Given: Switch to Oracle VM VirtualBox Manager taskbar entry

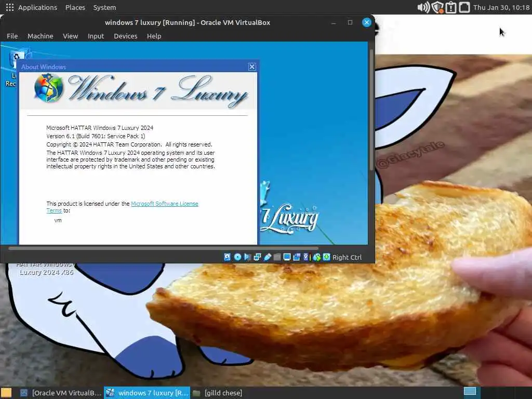Looking at the screenshot, I should click(x=61, y=393).
